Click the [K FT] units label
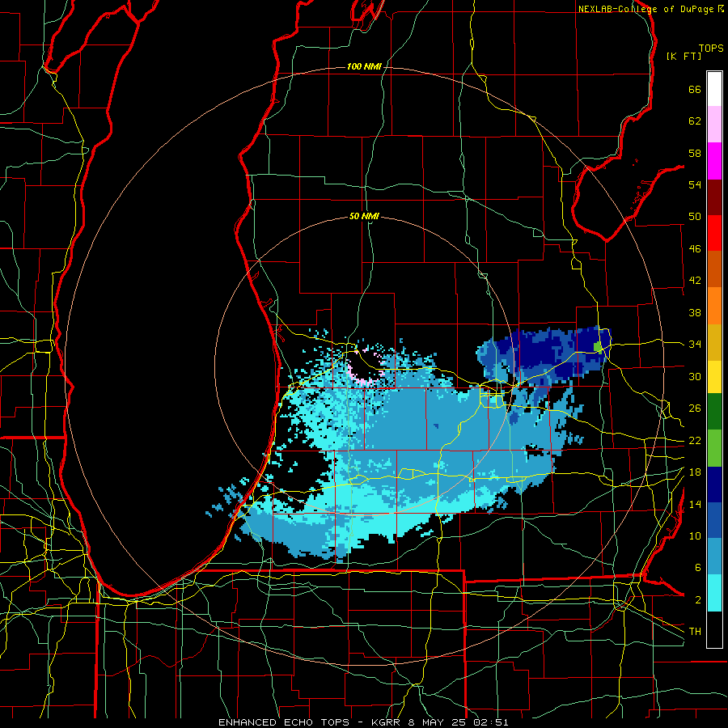Screen dimensions: 728x728 tap(684, 57)
